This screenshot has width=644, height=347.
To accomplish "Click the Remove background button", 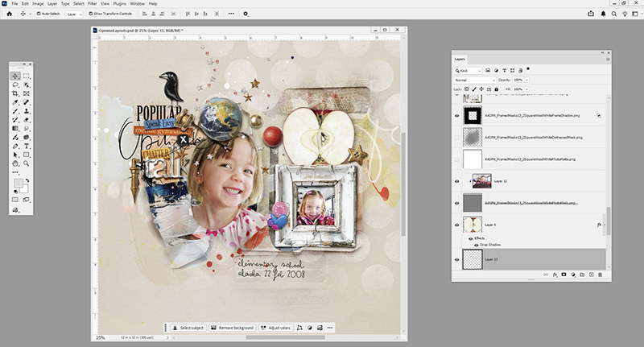I will click(232, 328).
